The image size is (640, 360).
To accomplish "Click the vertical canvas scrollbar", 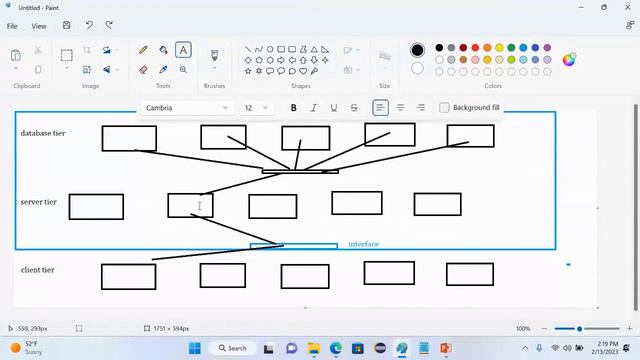I will click(636, 207).
